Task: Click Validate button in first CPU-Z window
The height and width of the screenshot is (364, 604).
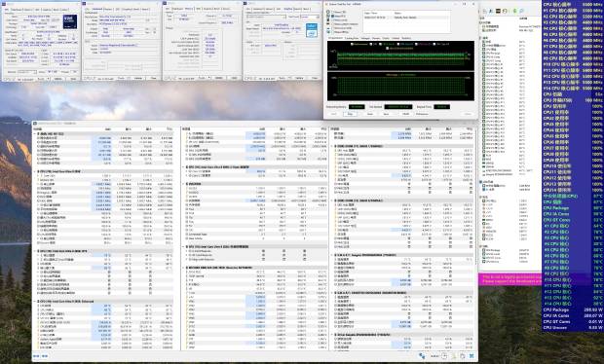Action: [57, 78]
